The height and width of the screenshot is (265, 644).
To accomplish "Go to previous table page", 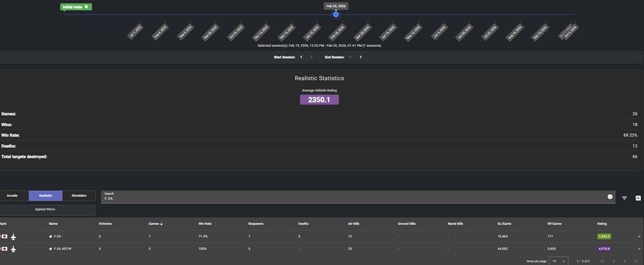I will [x=614, y=261].
